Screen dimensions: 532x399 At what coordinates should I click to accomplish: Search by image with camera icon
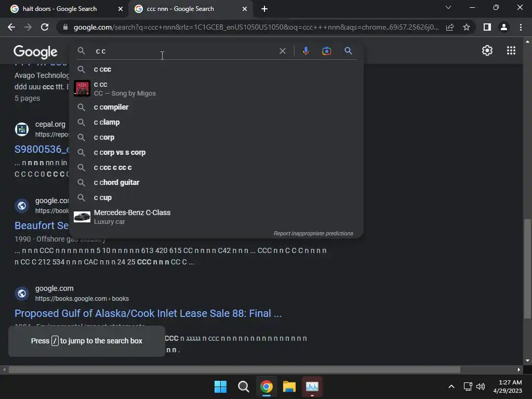326,51
